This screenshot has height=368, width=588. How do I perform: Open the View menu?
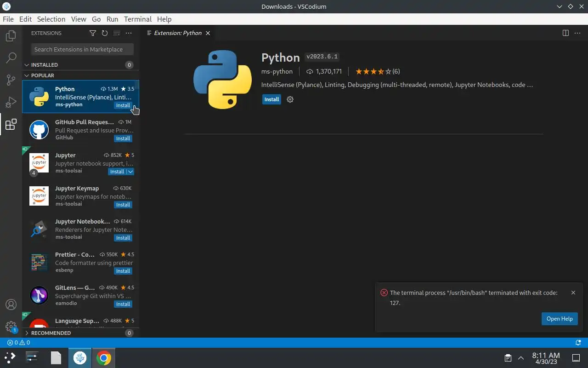pos(79,19)
